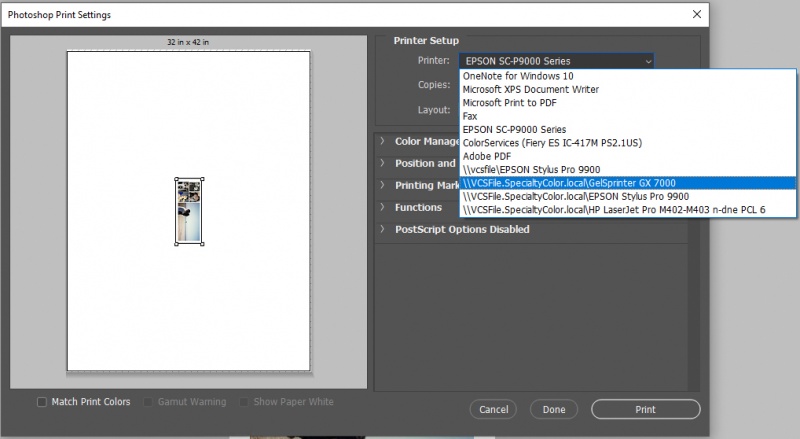Toggle Show Paper White checkbox
Image resolution: width=800 pixels, height=439 pixels.
[245, 402]
